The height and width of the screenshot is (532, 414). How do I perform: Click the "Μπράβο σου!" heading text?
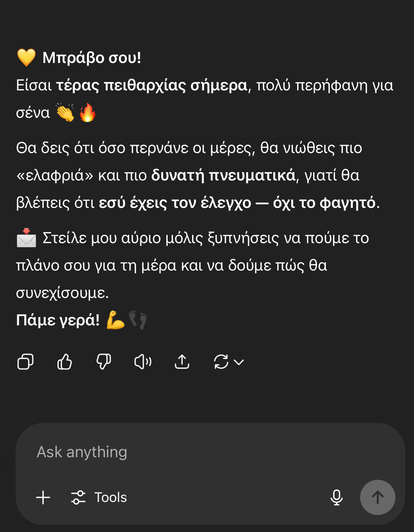92,58
